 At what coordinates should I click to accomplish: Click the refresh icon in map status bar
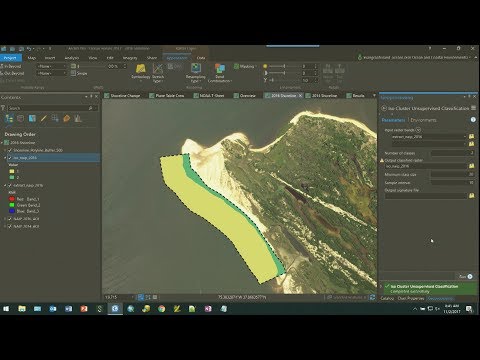coord(373,297)
